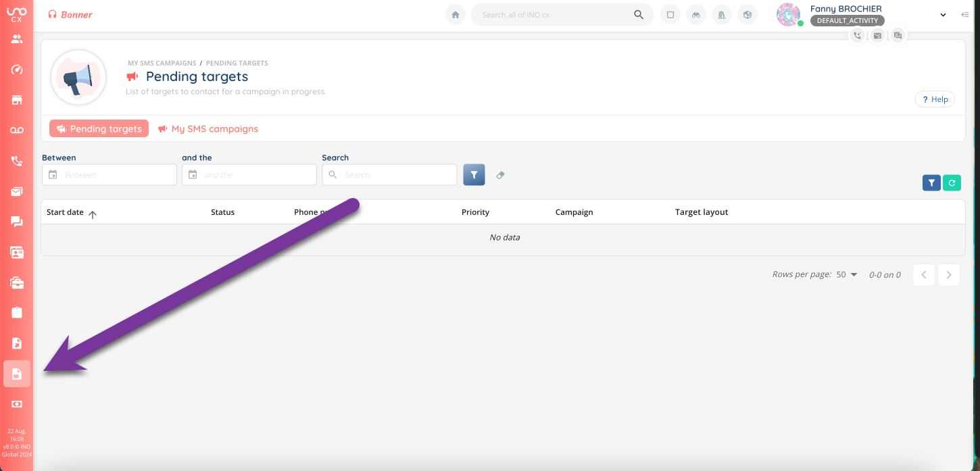The width and height of the screenshot is (980, 471).
Task: Click the Help button
Action: pos(935,99)
